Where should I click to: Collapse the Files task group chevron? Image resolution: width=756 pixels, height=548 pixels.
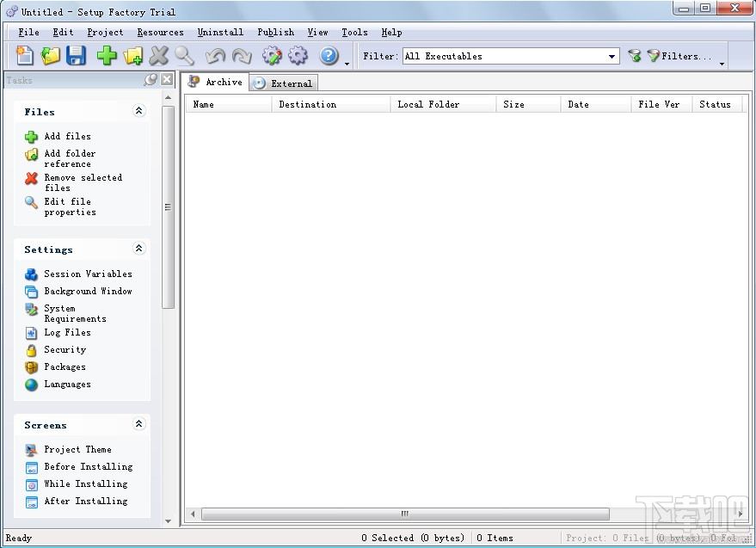click(138, 111)
